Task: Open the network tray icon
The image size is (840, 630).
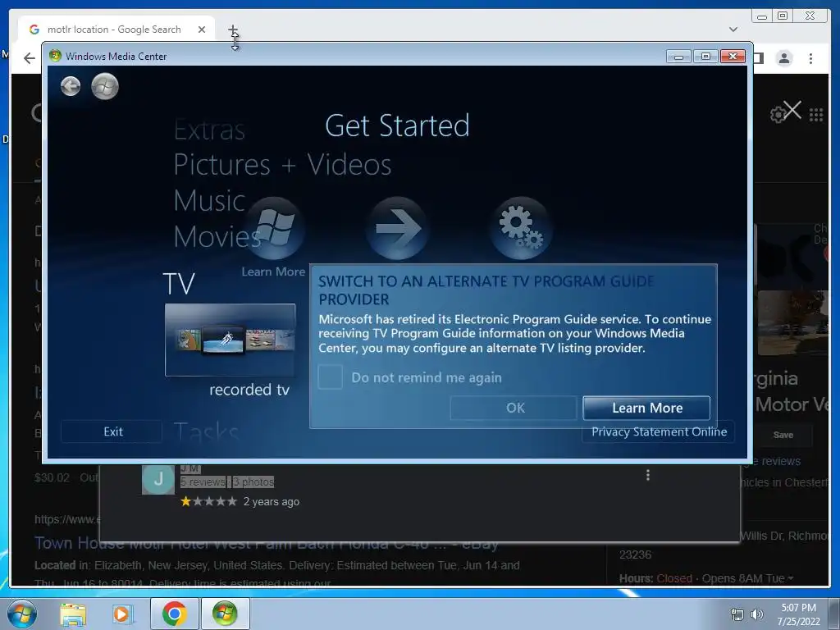Action: click(x=737, y=614)
